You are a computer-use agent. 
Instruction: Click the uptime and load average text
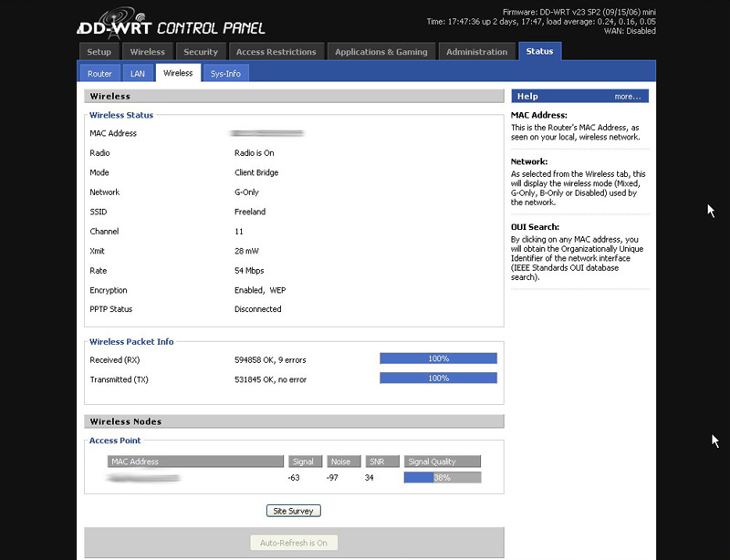pyautogui.click(x=541, y=21)
